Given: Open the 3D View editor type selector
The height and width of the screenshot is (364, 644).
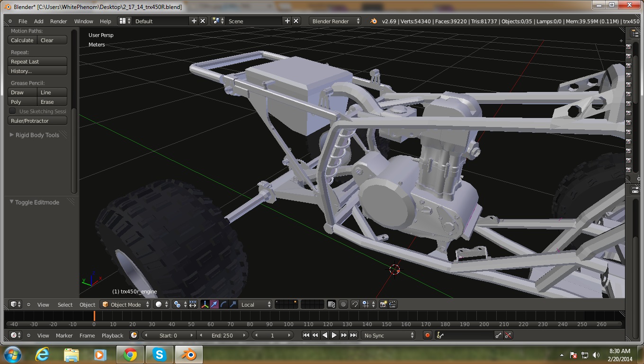Looking at the screenshot, I should pyautogui.click(x=16, y=304).
